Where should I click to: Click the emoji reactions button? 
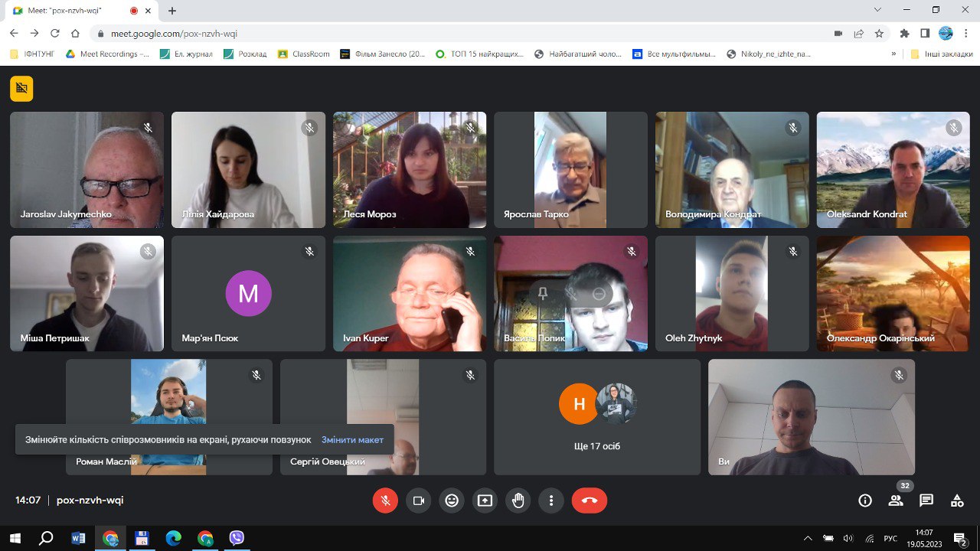(x=452, y=500)
